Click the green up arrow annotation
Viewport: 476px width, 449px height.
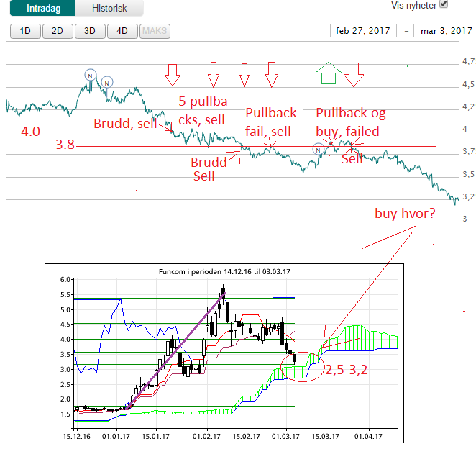pos(327,73)
